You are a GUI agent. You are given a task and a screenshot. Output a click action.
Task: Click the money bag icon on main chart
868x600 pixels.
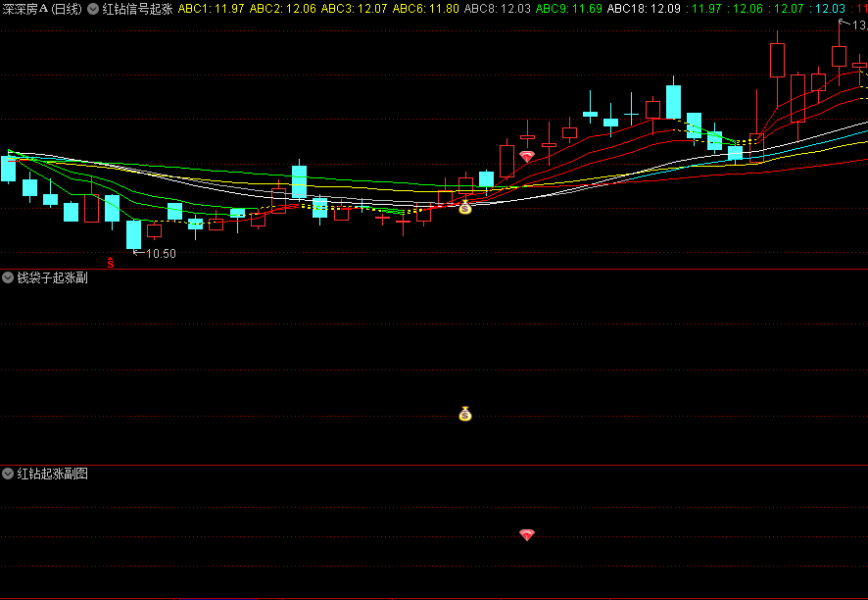pyautogui.click(x=465, y=208)
